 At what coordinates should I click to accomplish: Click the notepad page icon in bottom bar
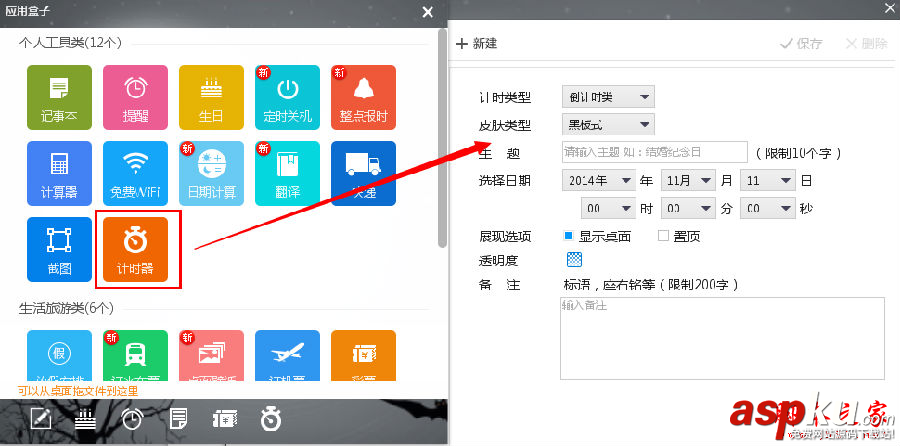pos(179,420)
